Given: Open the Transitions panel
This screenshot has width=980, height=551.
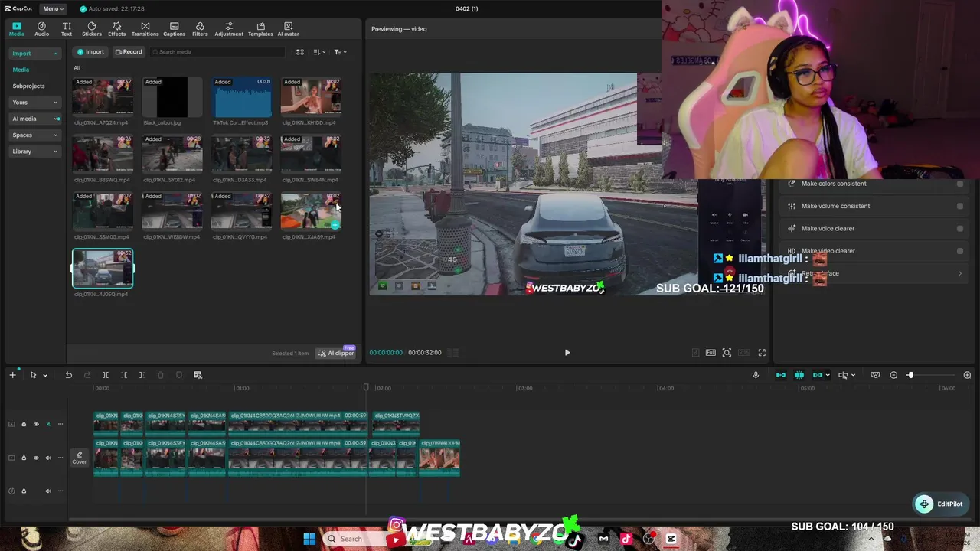Looking at the screenshot, I should (145, 29).
